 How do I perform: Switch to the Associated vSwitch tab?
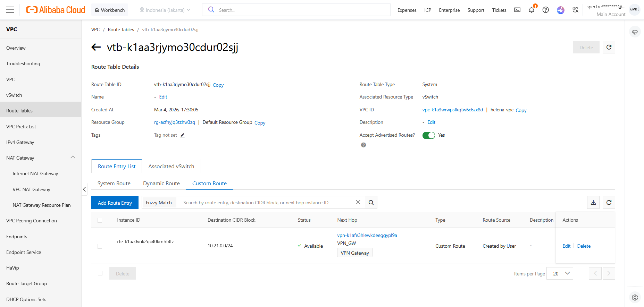[171, 167]
